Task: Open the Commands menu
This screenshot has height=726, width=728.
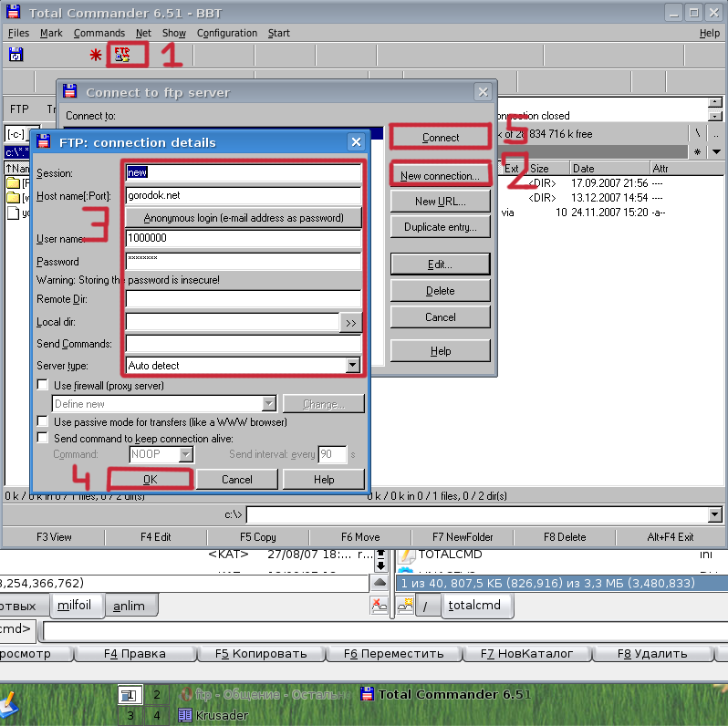Action: tap(99, 33)
